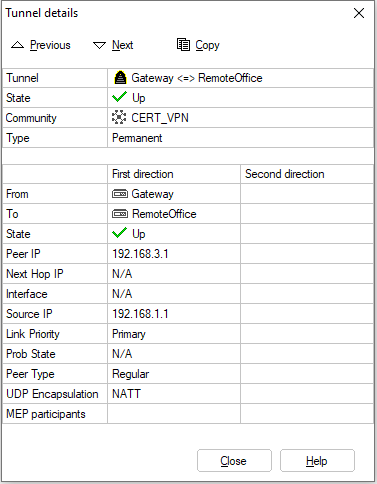The width and height of the screenshot is (377, 484).
Task: Go to the Next tunnel
Action: (x=122, y=45)
